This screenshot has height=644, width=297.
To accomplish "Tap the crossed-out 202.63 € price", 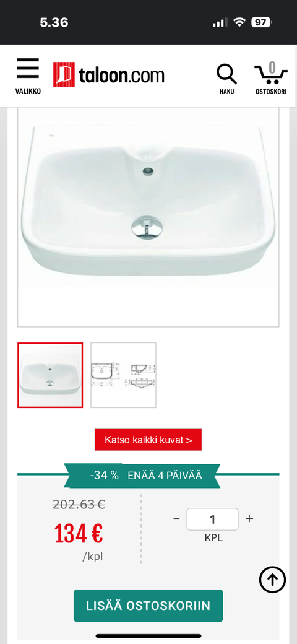I will pyautogui.click(x=79, y=504).
